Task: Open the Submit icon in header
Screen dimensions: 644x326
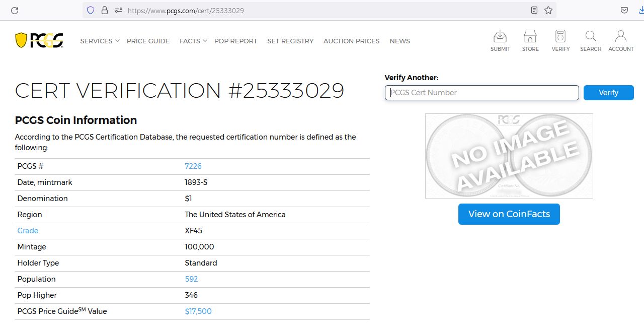Action: [x=500, y=36]
